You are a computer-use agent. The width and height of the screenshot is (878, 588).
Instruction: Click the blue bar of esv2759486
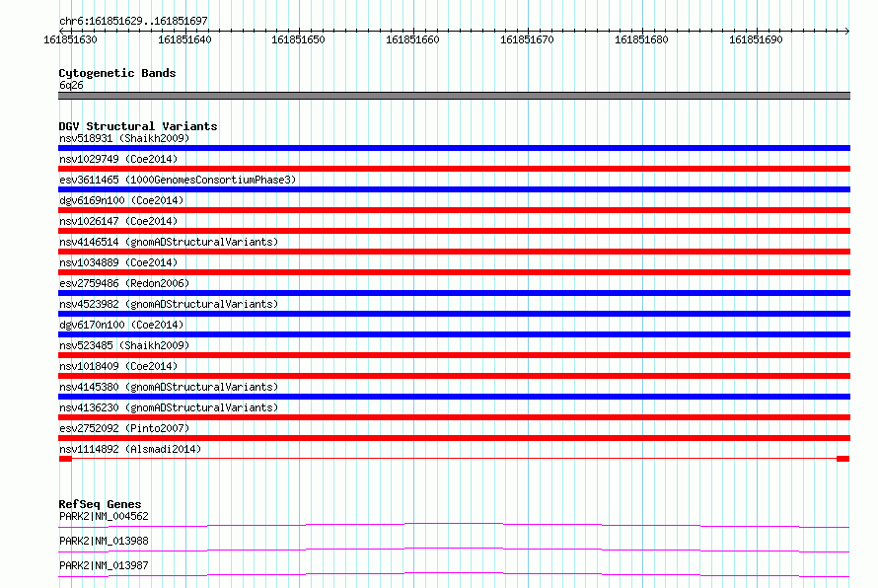coord(454,293)
